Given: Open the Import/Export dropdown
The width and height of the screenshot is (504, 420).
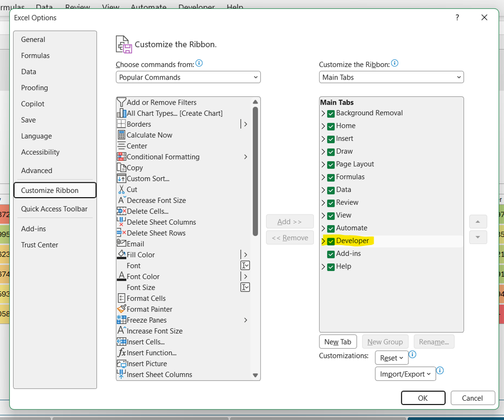Looking at the screenshot, I should [x=406, y=374].
